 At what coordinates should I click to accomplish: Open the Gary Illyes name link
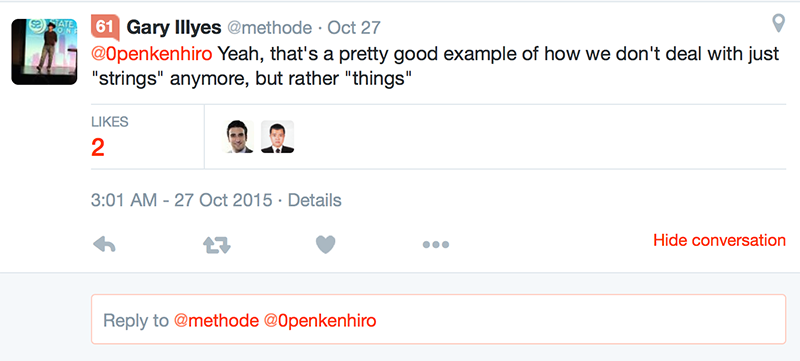click(173, 28)
